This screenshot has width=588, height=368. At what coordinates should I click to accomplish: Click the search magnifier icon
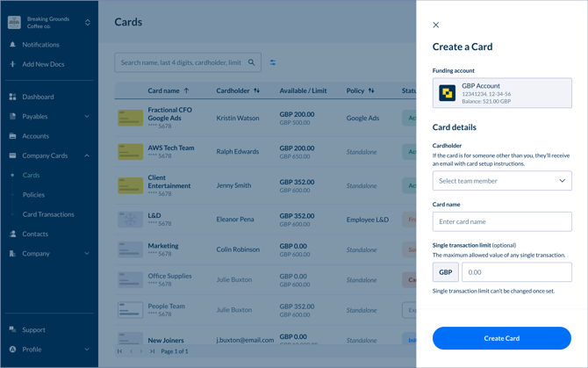252,62
